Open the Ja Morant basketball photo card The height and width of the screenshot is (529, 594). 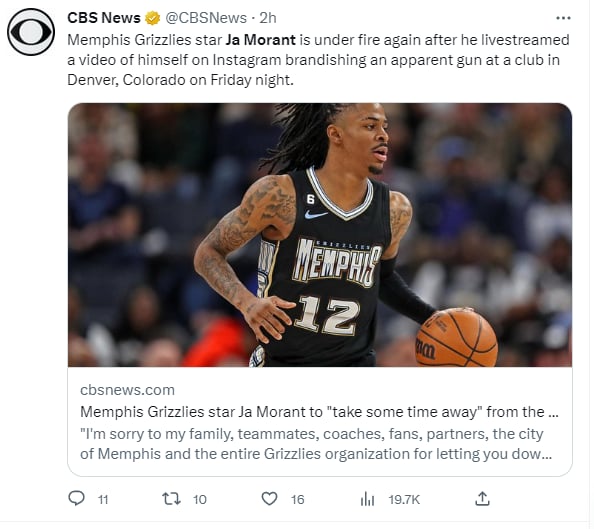[320, 235]
